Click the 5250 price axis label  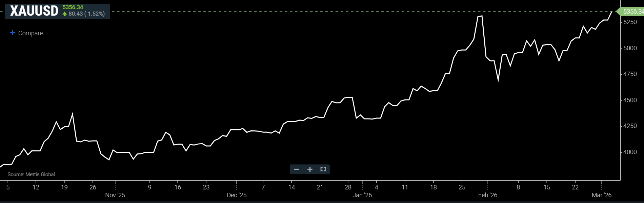click(x=630, y=22)
